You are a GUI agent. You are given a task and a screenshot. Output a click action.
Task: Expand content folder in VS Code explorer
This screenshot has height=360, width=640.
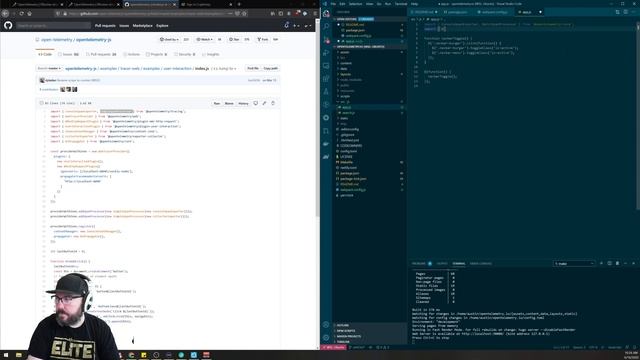[369, 63]
